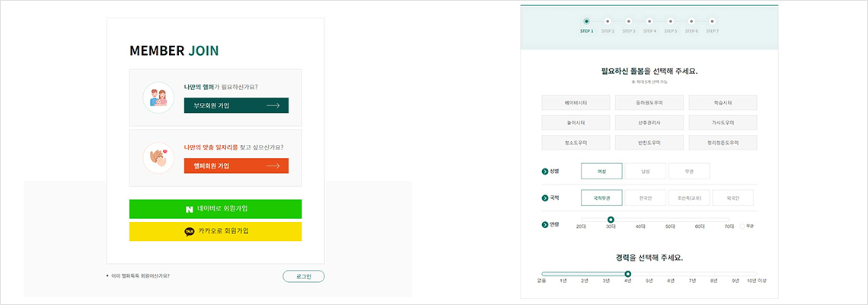Click the 이미 헬퍼톡톡 회원이신가요? text
This screenshot has height=305, width=868.
pyautogui.click(x=141, y=275)
